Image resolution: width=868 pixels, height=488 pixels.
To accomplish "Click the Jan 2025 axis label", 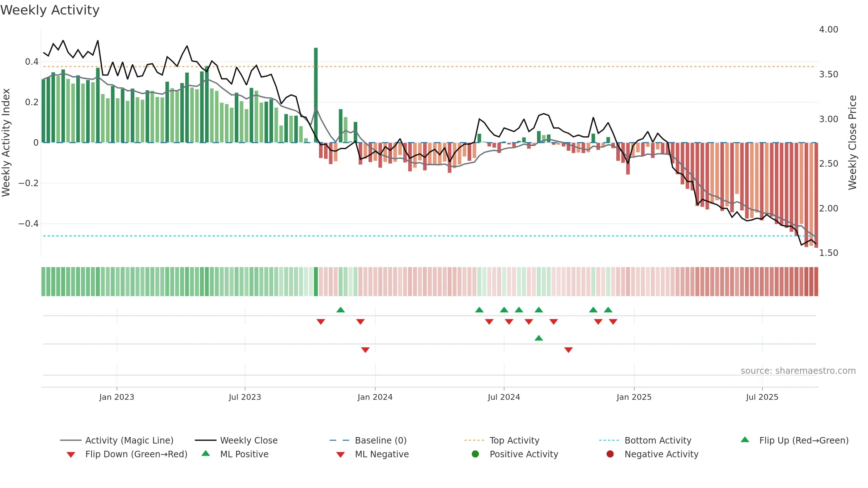I will click(x=634, y=397).
